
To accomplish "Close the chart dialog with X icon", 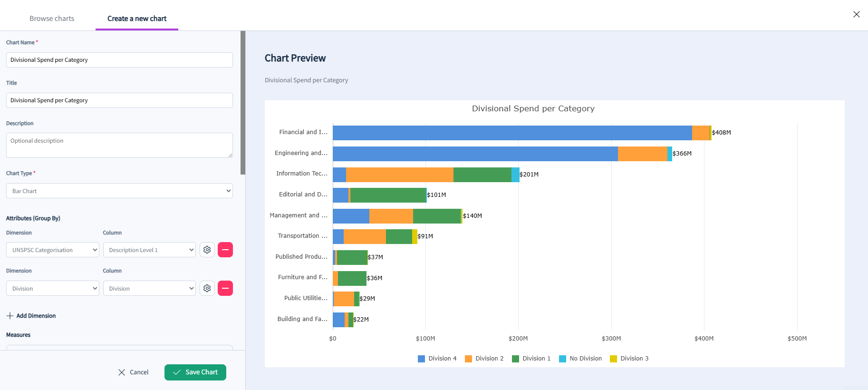I will point(857,14).
